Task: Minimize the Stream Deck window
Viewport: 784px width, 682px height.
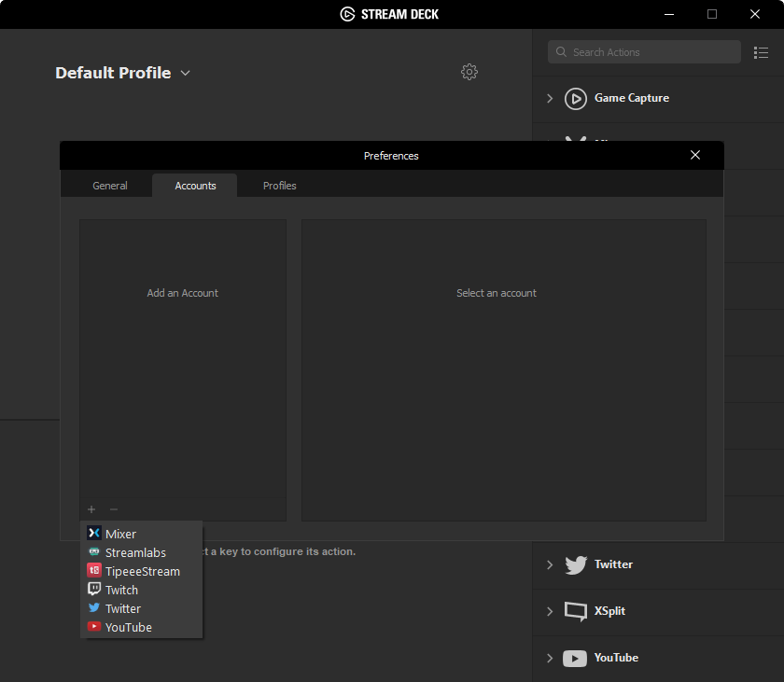Action: tap(669, 14)
